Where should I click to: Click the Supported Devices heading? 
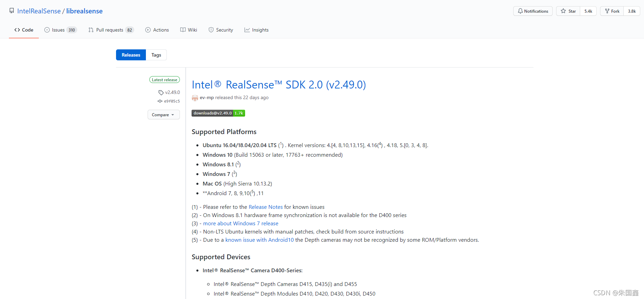[221, 257]
